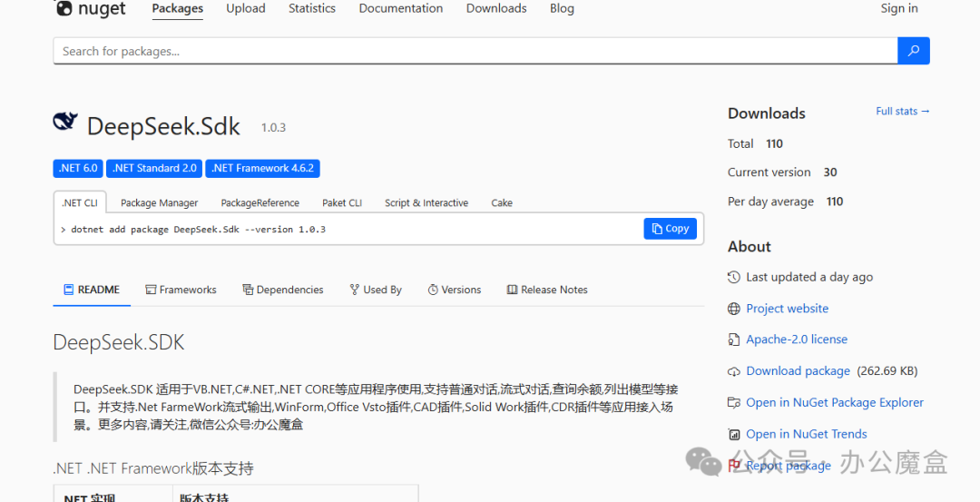This screenshot has height=502, width=980.
Task: Click the Last updated a day ago text
Action: point(809,277)
